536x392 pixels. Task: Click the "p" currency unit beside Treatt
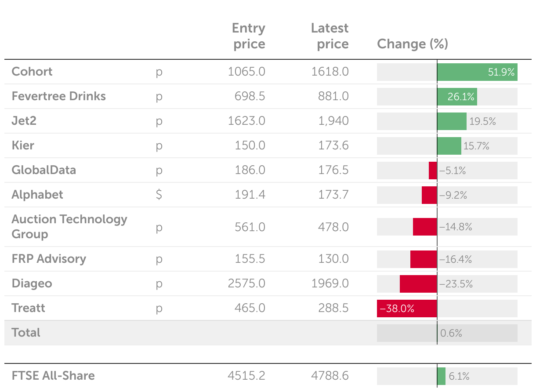(x=159, y=309)
